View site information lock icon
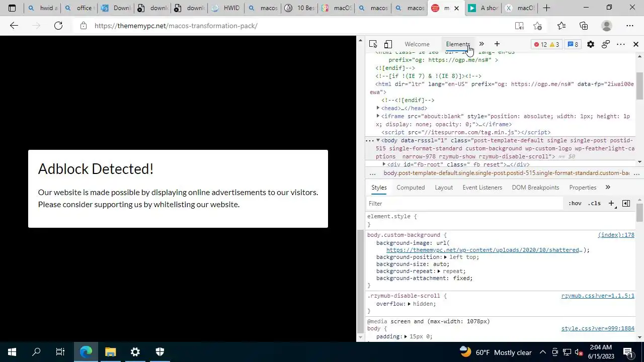The image size is (644, 362). point(83,26)
